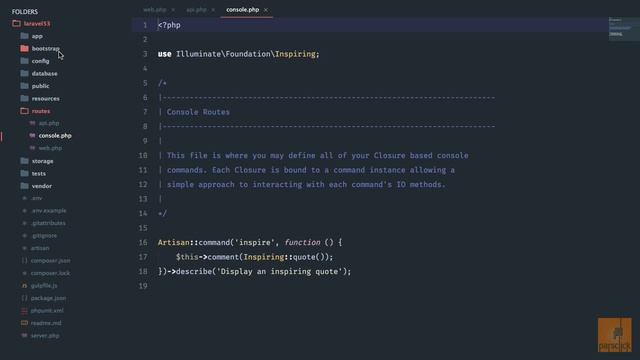Click the JS icon beside gulpfile.js
The width and height of the screenshot is (640, 360).
[x=24, y=286]
